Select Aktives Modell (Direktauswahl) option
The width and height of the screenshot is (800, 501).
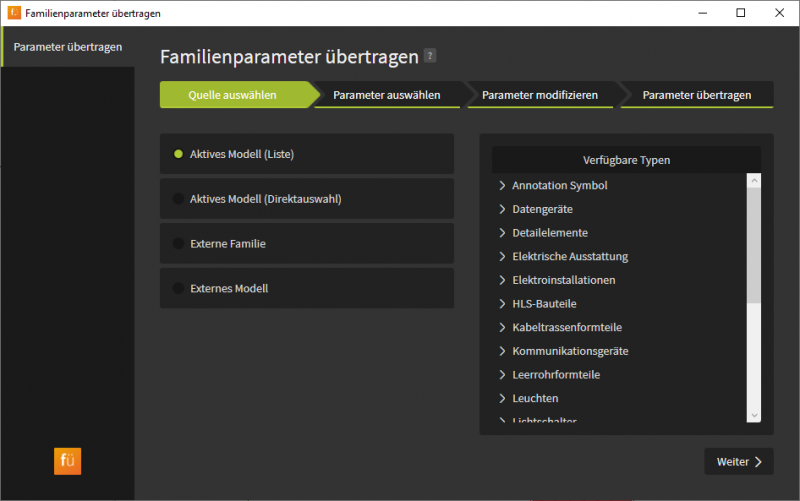(x=178, y=199)
